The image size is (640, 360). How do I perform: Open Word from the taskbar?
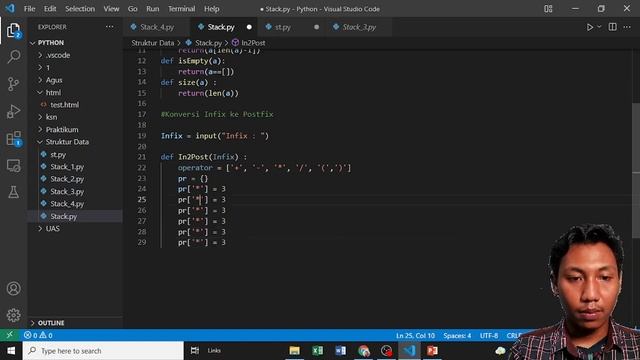340,351
